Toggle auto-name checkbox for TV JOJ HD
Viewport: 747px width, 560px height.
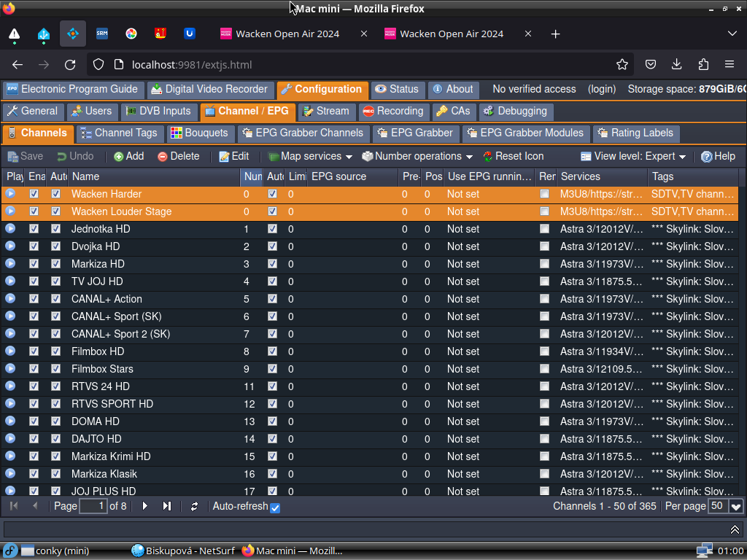point(55,281)
